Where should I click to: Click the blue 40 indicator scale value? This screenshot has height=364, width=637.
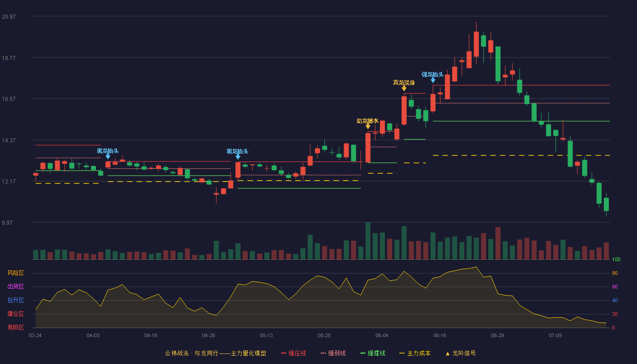pyautogui.click(x=615, y=301)
